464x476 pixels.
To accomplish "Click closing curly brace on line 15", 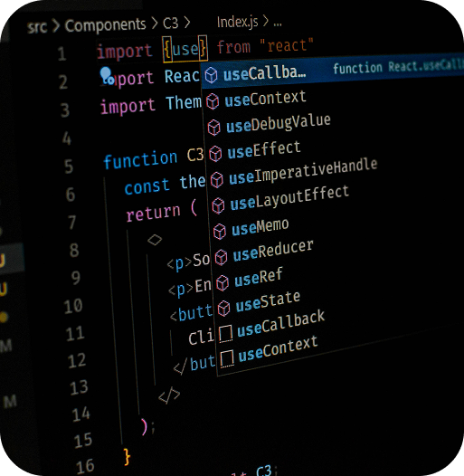I will (x=127, y=457).
